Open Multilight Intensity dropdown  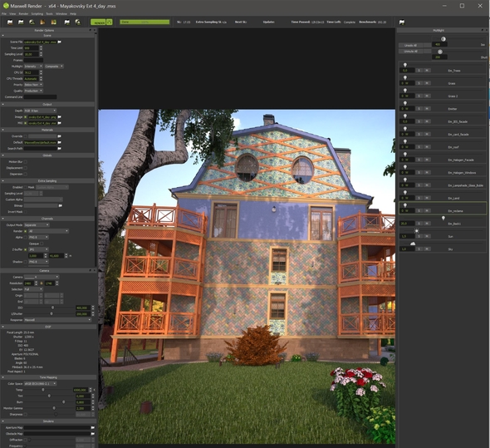pos(33,66)
